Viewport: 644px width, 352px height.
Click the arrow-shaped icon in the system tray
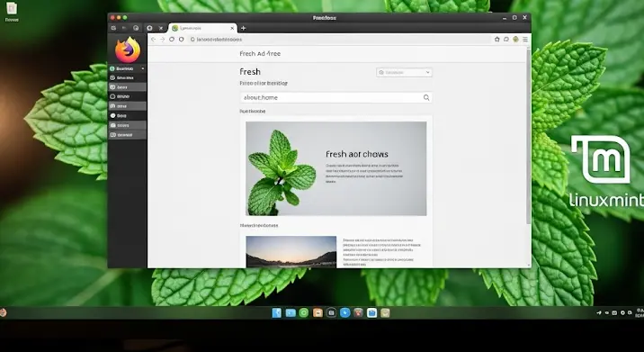tap(599, 313)
